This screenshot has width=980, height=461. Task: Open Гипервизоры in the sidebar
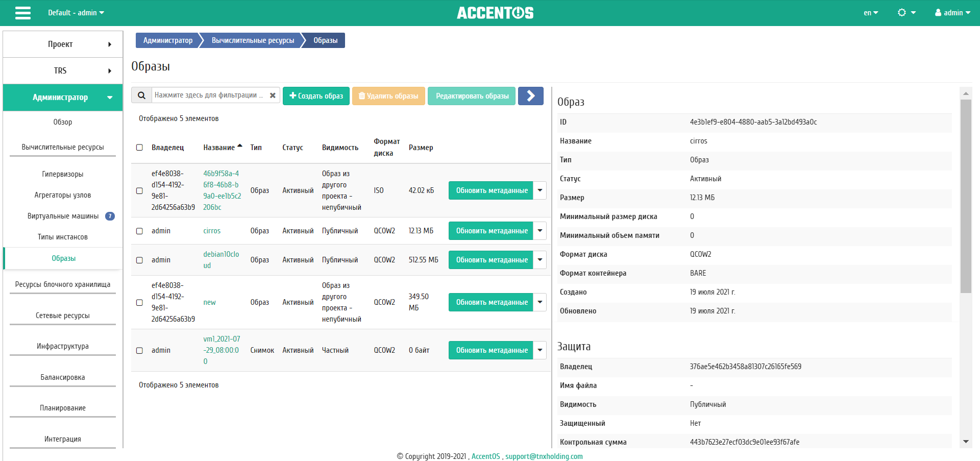pos(63,174)
